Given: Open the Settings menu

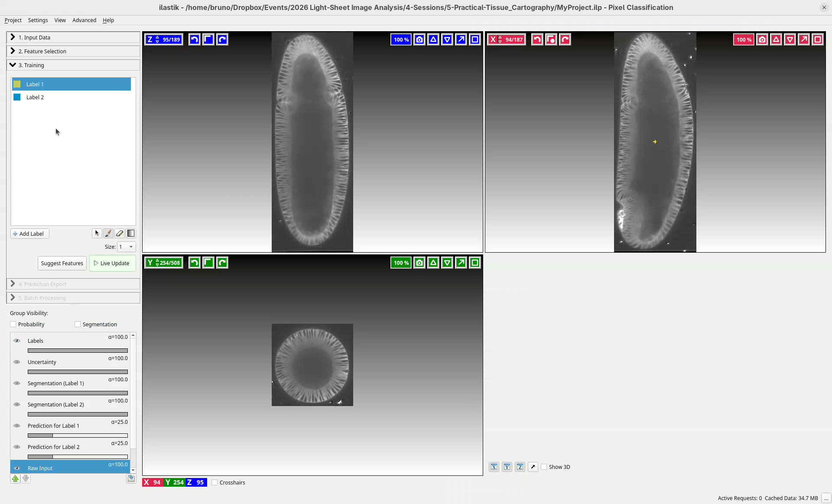Looking at the screenshot, I should (x=38, y=20).
